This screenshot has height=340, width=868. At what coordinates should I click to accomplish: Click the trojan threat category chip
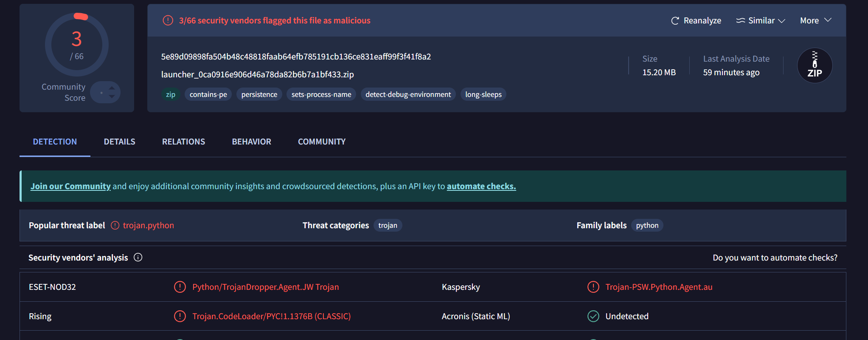(388, 225)
